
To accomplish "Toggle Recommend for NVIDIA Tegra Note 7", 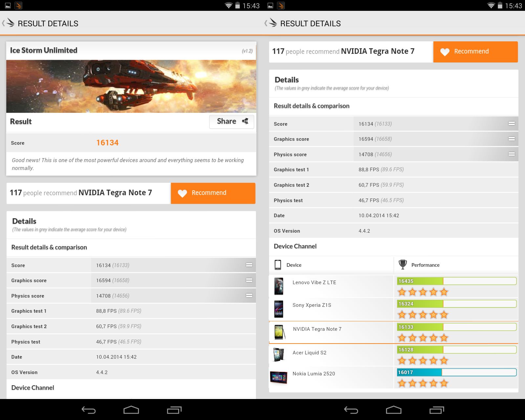I will [x=213, y=193].
